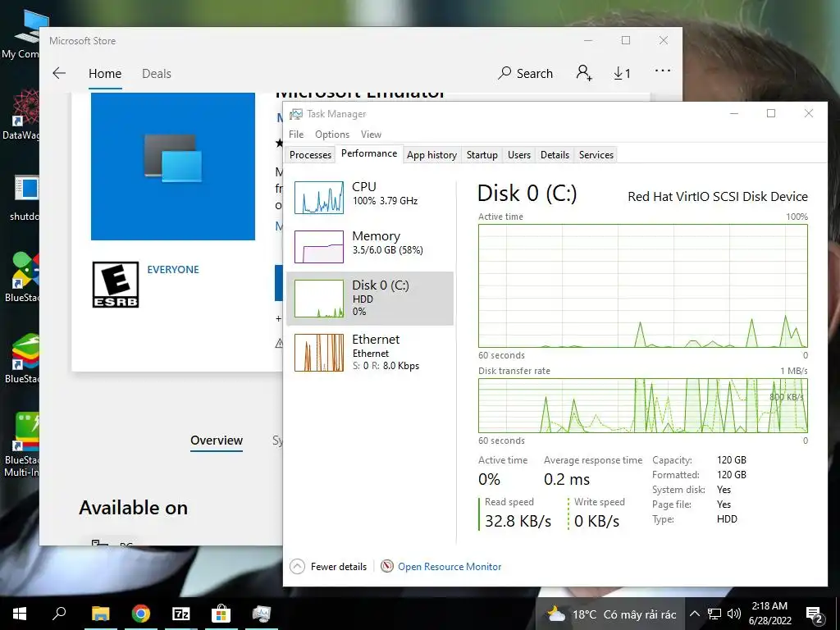Open the network tray icon
840x630 pixels.
click(x=714, y=614)
